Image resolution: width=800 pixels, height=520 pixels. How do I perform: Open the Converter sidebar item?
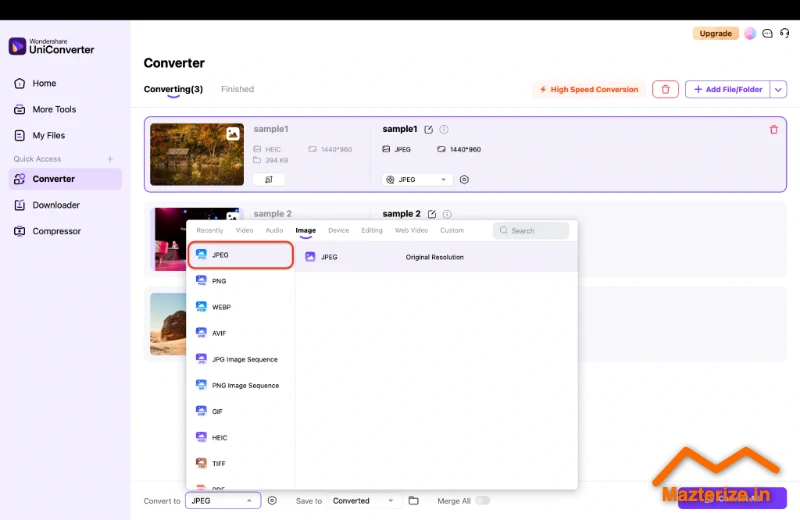click(65, 179)
